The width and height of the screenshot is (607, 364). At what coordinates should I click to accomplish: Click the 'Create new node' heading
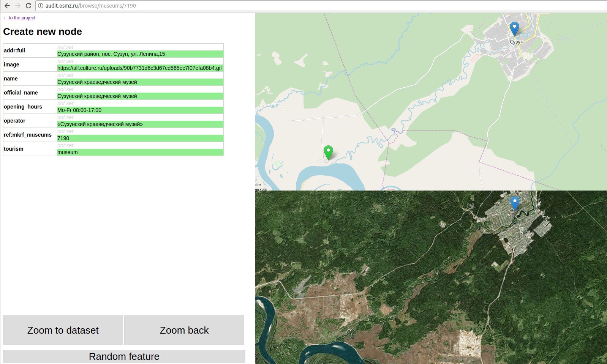(x=43, y=32)
